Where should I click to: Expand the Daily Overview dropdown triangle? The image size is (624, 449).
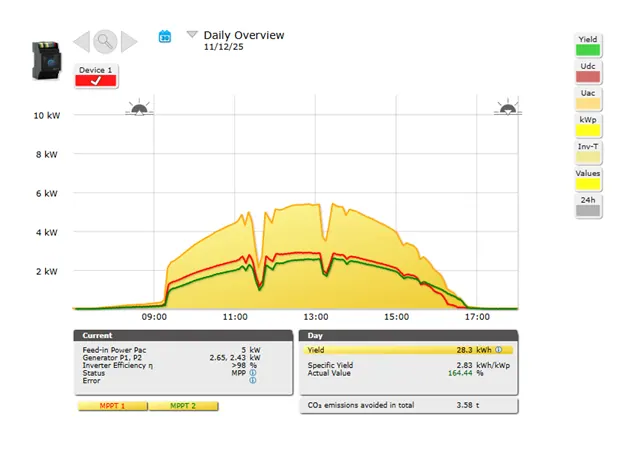(x=192, y=34)
